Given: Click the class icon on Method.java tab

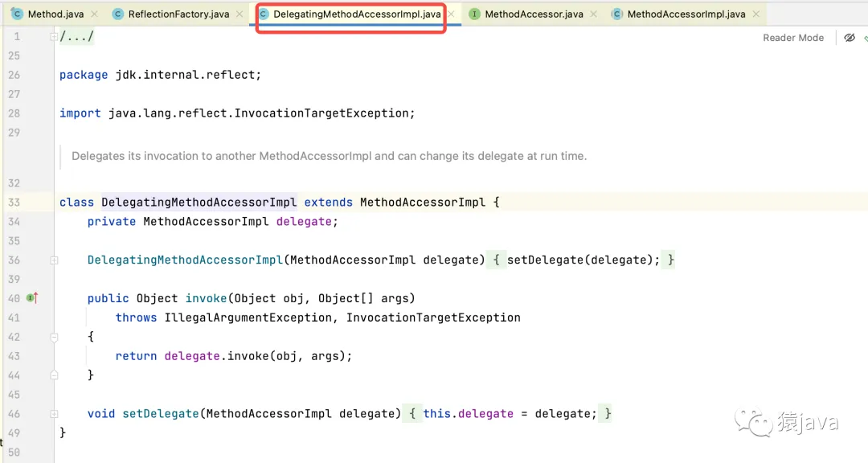Looking at the screenshot, I should coord(17,14).
